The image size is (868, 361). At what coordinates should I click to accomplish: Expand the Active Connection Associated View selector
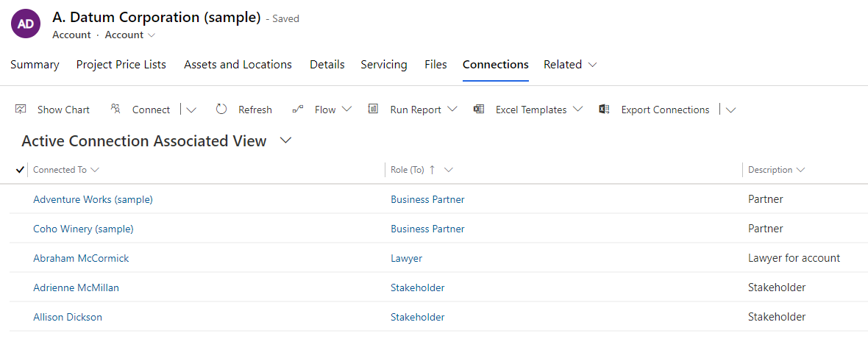pos(286,140)
